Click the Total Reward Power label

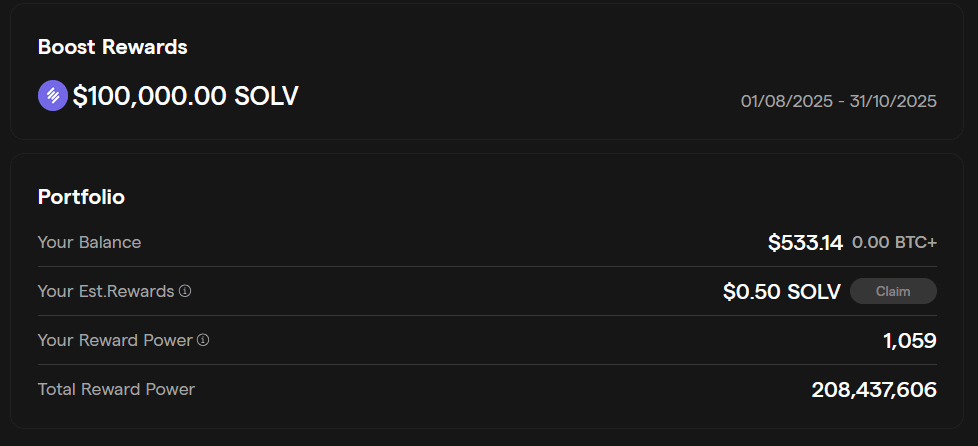tap(117, 389)
